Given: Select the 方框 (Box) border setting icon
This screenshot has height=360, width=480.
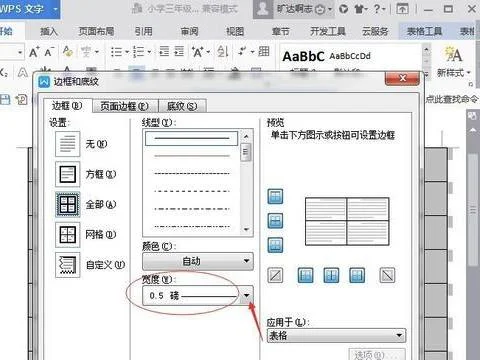Looking at the screenshot, I should pos(68,174).
